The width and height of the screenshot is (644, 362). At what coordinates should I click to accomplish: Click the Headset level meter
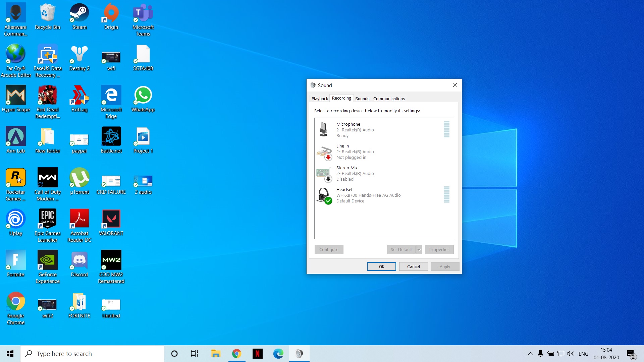coord(446,195)
